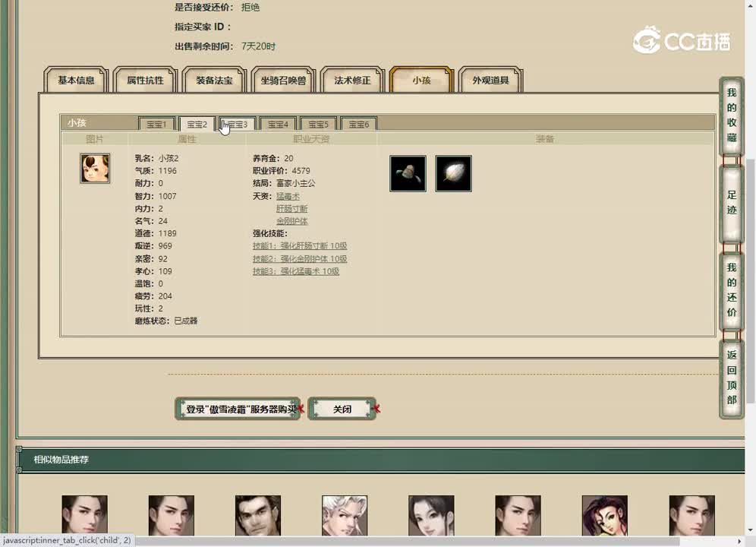Open the 金刚护体 talent link
This screenshot has height=547, width=756.
click(291, 221)
